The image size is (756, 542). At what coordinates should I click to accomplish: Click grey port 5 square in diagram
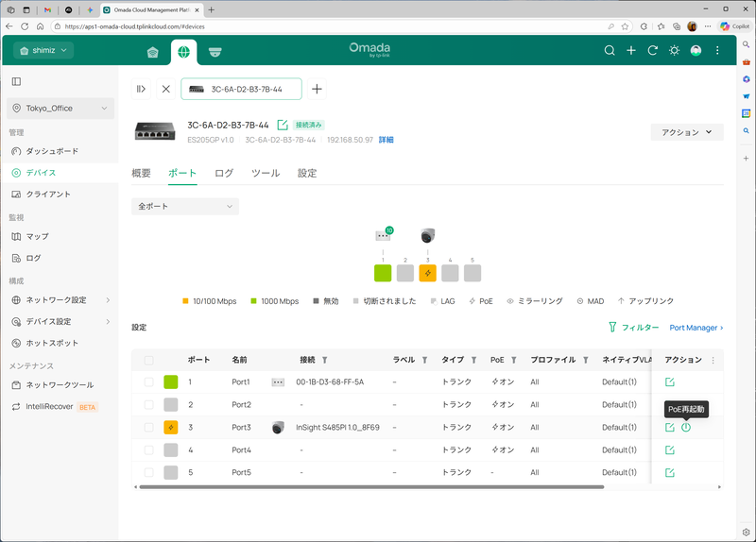472,273
